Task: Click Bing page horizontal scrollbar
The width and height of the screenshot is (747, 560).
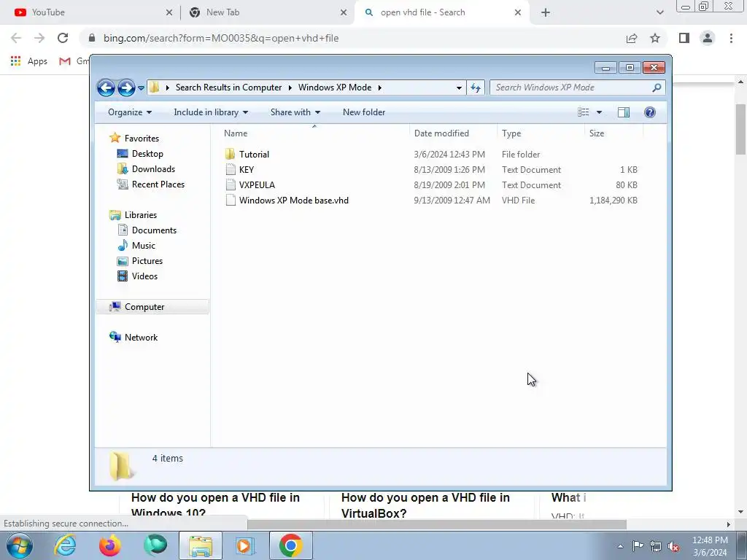Action: 437,524
